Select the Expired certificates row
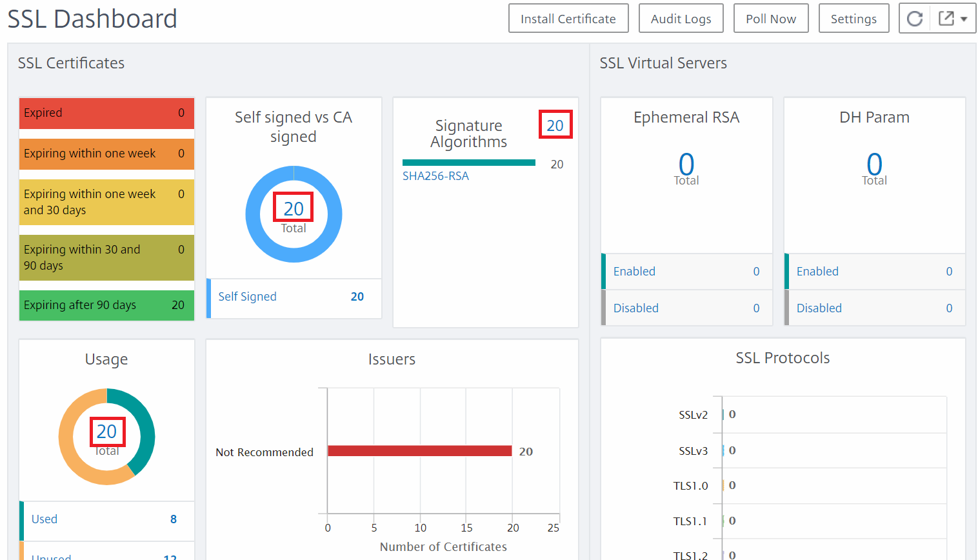Image resolution: width=978 pixels, height=560 pixels. pyautogui.click(x=106, y=113)
